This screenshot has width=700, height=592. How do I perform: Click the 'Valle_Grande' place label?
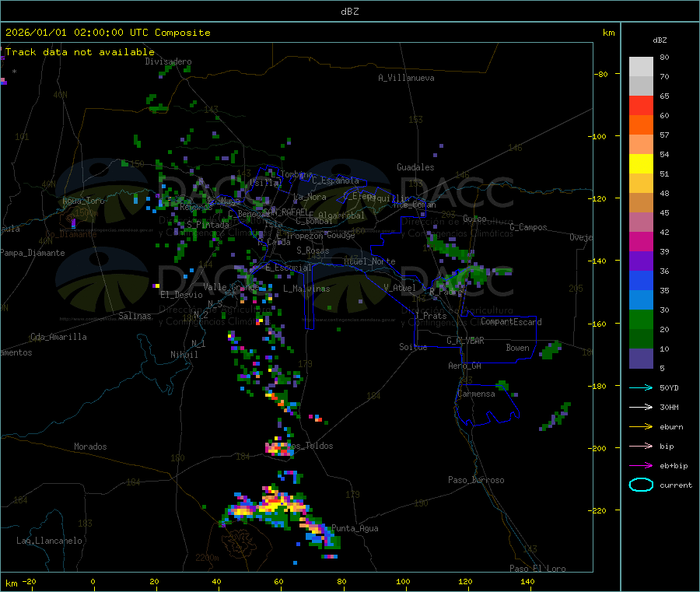(x=231, y=287)
